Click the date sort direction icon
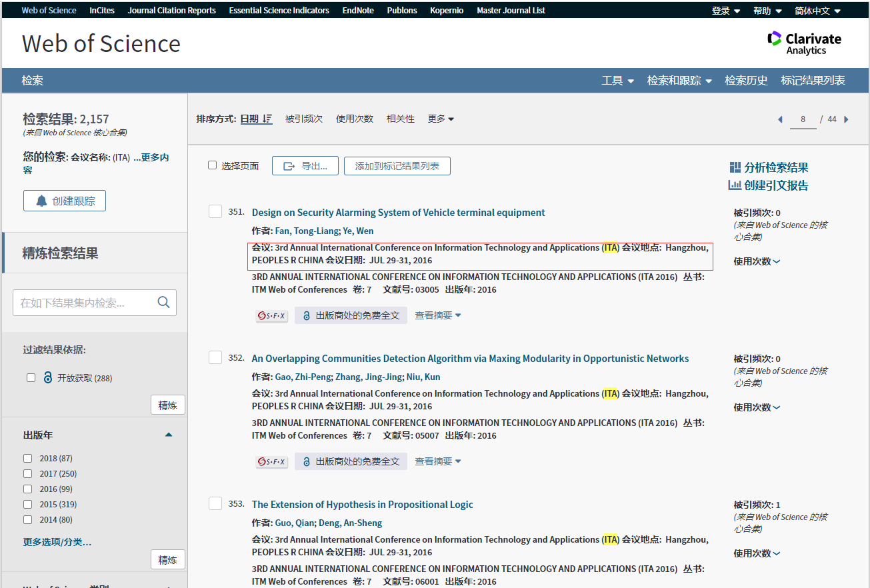This screenshot has height=588, width=870. [x=267, y=119]
